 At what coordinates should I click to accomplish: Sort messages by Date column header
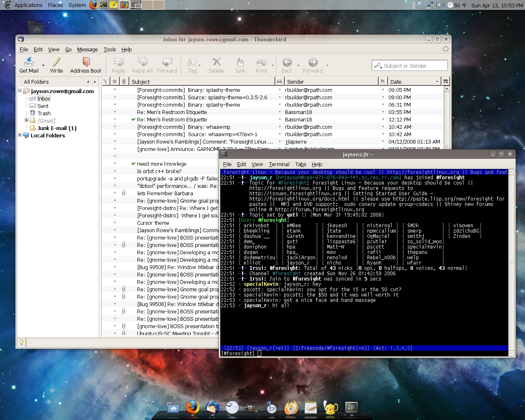click(x=414, y=82)
